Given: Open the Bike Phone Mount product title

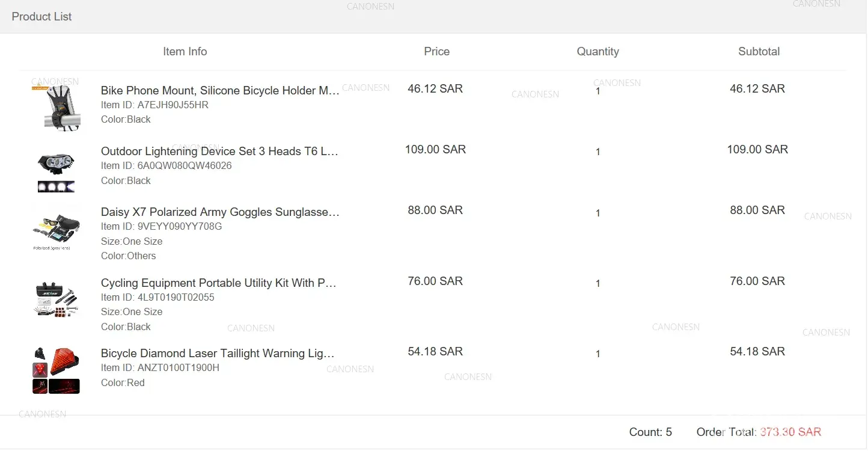Looking at the screenshot, I should [220, 91].
